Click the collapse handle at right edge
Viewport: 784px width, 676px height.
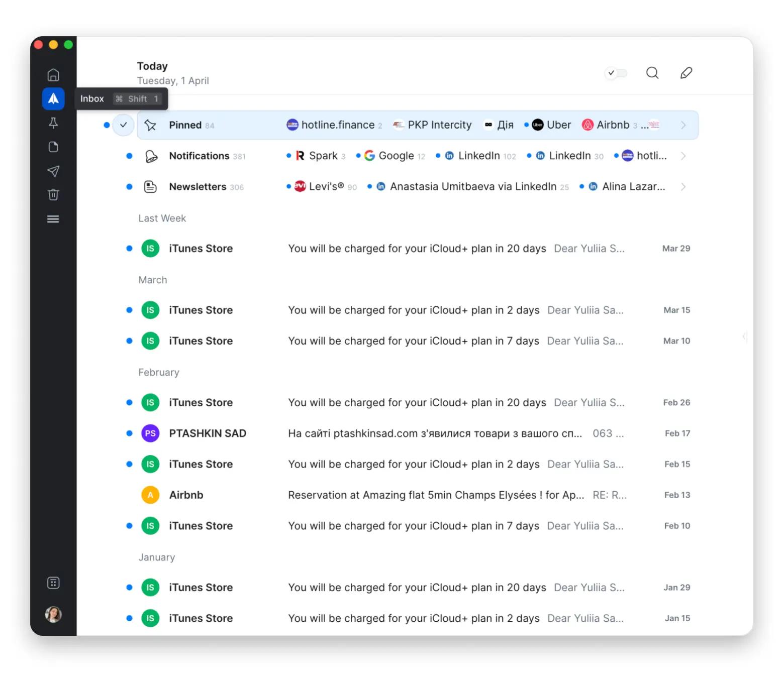click(x=745, y=336)
